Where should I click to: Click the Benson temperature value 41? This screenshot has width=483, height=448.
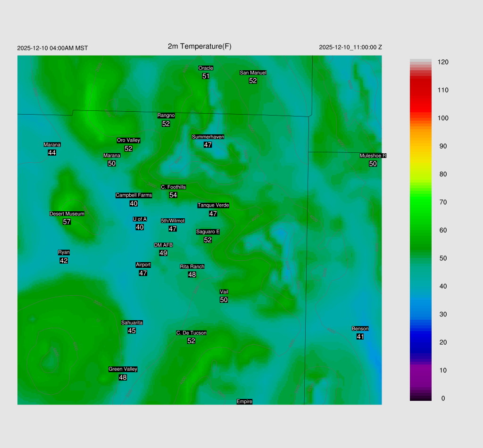coord(360,337)
